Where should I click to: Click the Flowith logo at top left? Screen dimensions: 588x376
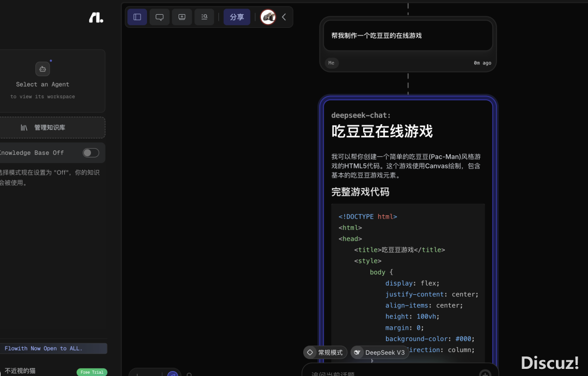point(96,18)
